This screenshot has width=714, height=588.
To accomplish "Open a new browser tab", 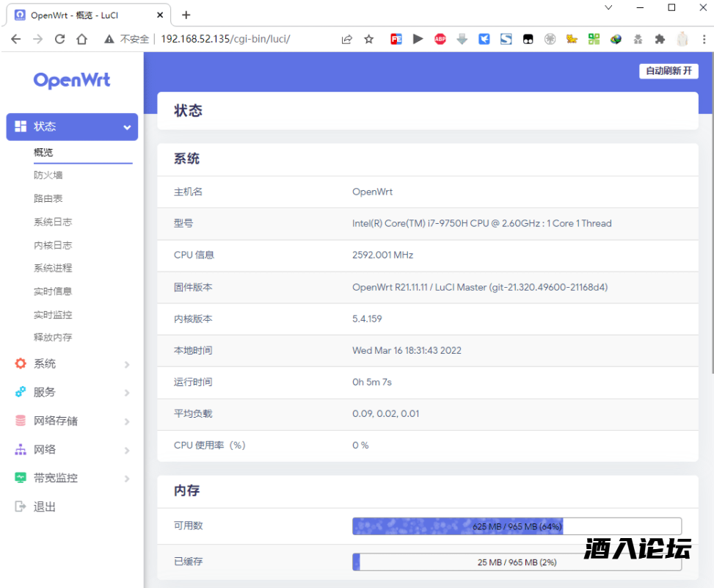I will [x=186, y=15].
